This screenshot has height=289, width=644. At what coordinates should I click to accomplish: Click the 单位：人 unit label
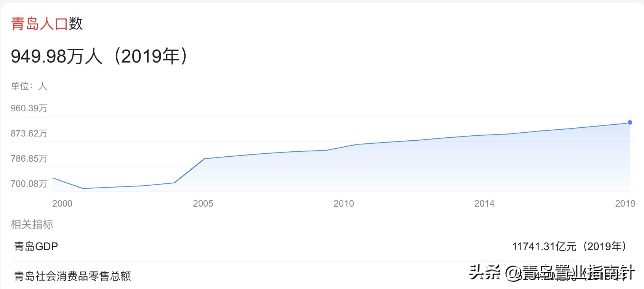[x=29, y=86]
